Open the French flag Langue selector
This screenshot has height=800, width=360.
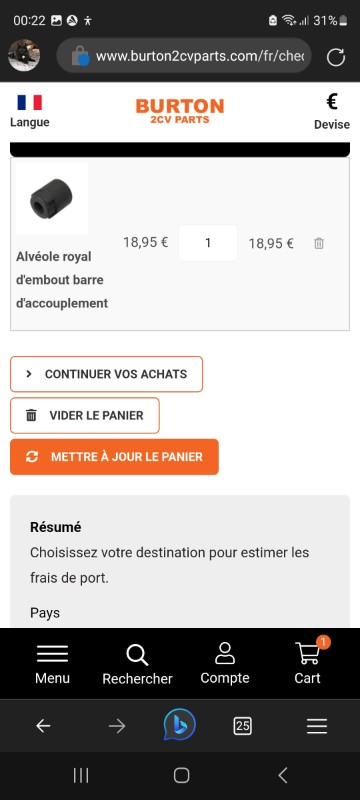click(x=30, y=111)
